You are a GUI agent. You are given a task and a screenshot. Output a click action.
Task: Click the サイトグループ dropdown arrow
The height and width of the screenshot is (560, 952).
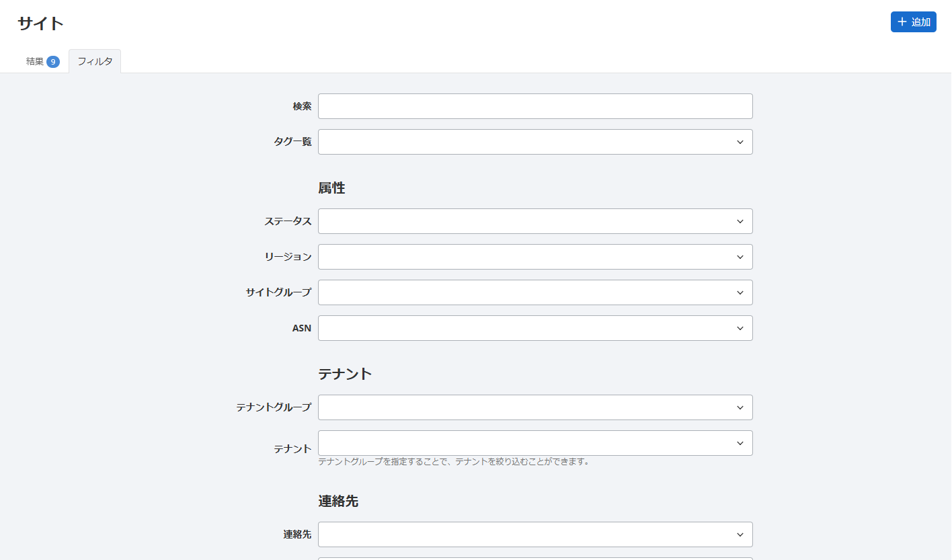(740, 292)
